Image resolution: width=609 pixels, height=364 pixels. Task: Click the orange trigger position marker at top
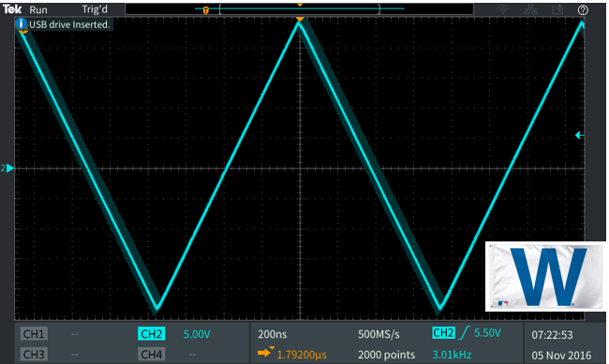(x=300, y=19)
